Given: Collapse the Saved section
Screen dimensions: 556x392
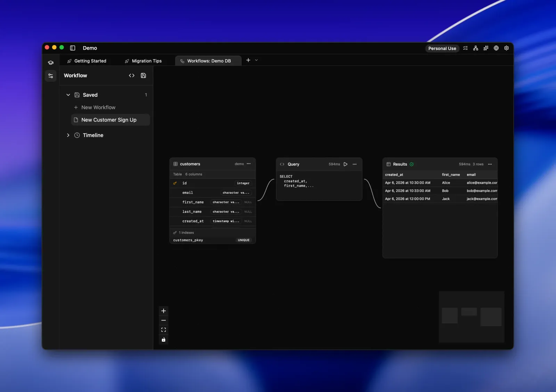Looking at the screenshot, I should click(x=68, y=95).
